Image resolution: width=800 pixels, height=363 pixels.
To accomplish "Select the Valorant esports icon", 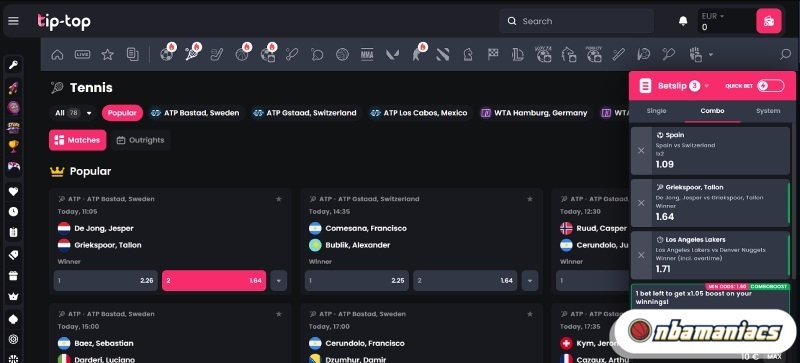I will tap(392, 55).
